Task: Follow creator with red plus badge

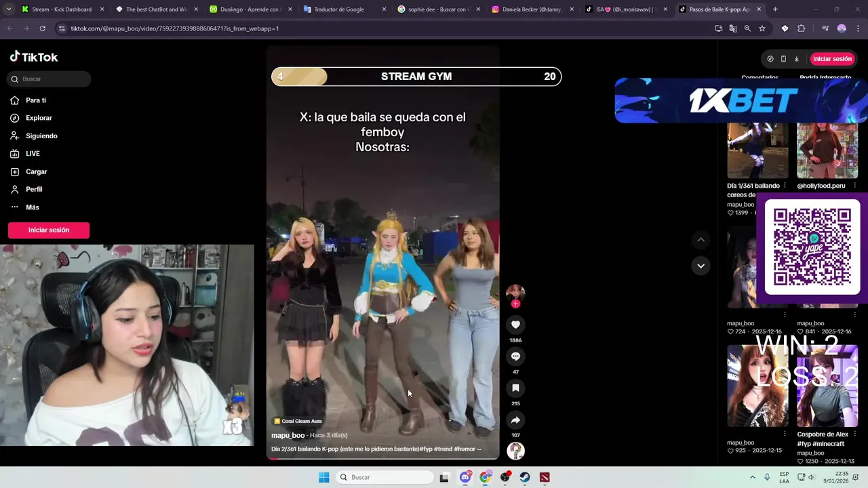Action: (515, 304)
